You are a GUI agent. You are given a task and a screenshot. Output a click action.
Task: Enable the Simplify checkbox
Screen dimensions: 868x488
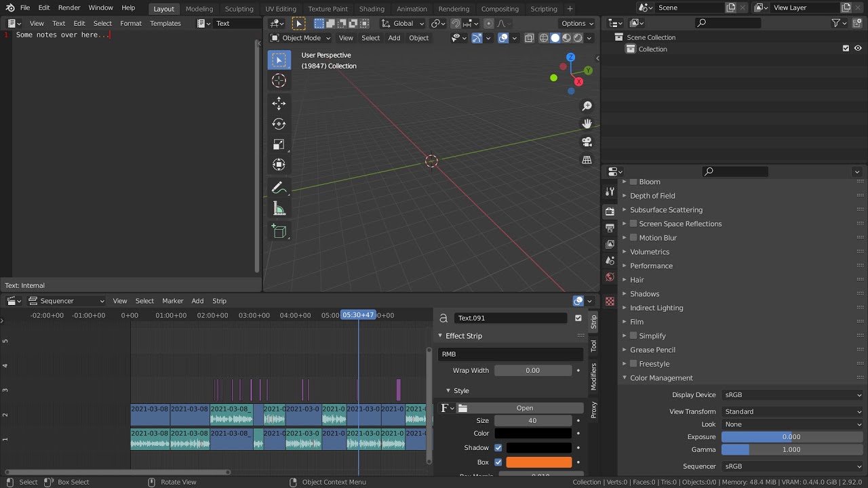tap(633, 335)
